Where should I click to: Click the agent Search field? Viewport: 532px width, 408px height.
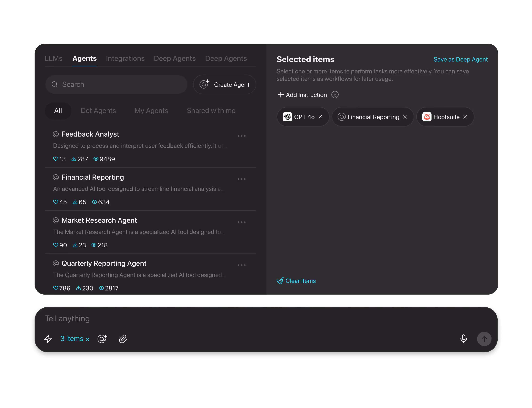click(116, 84)
